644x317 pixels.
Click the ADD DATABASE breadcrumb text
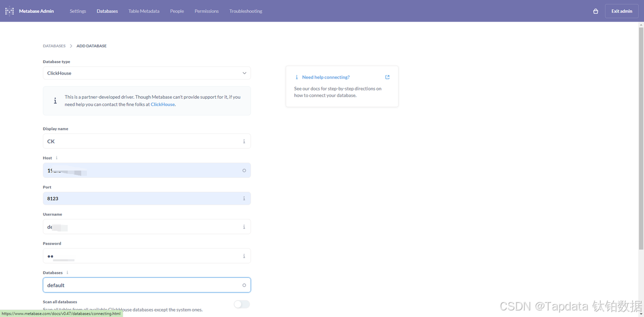92,46
